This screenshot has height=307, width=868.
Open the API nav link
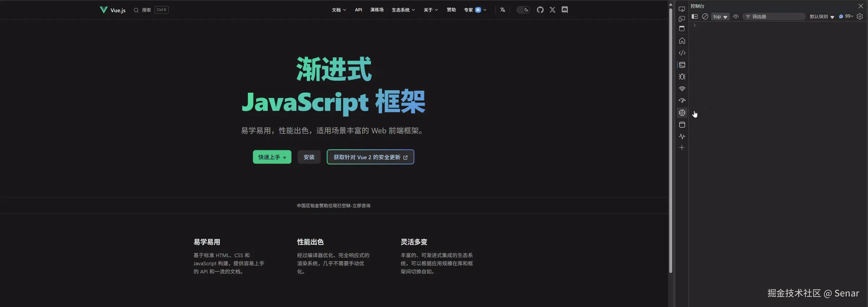click(x=358, y=10)
